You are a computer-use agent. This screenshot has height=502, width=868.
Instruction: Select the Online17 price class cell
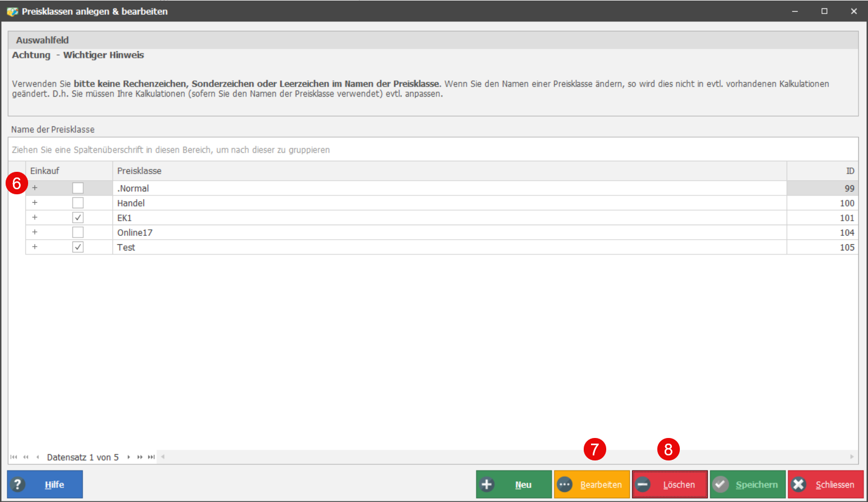point(449,232)
